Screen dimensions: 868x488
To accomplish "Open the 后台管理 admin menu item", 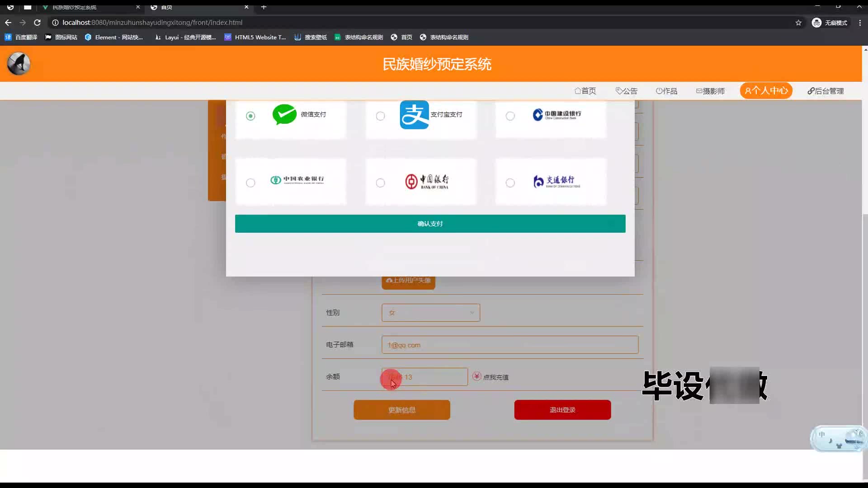I will point(826,91).
